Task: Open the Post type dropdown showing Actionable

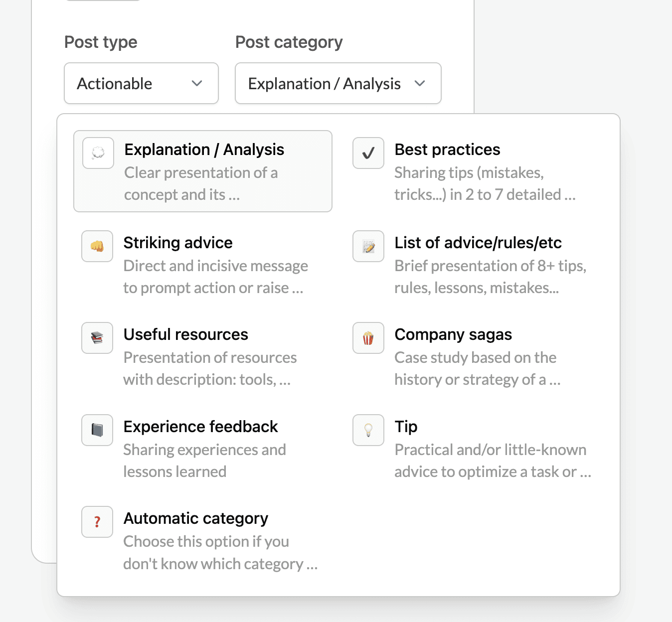Action: [x=141, y=83]
